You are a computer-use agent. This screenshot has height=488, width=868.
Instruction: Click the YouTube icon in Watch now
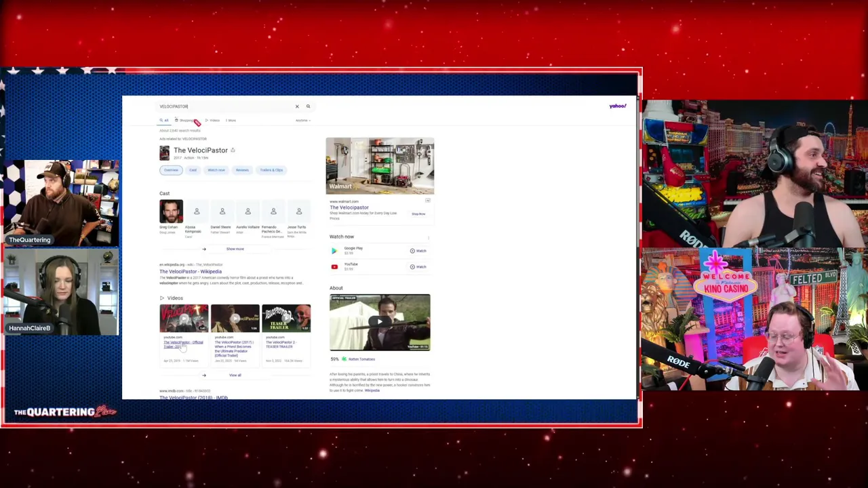tap(334, 267)
